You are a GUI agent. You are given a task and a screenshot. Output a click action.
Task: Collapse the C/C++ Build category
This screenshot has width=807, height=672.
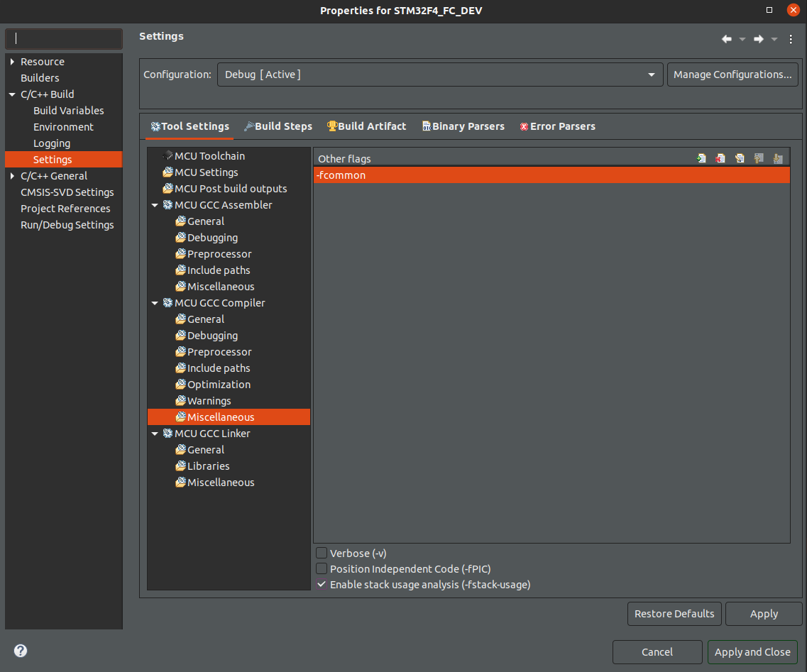pyautogui.click(x=12, y=94)
